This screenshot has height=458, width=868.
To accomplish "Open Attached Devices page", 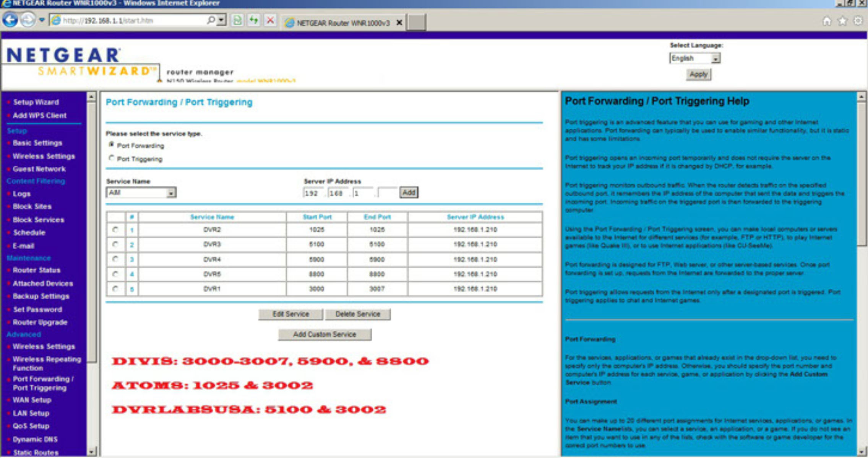I will click(x=43, y=284).
